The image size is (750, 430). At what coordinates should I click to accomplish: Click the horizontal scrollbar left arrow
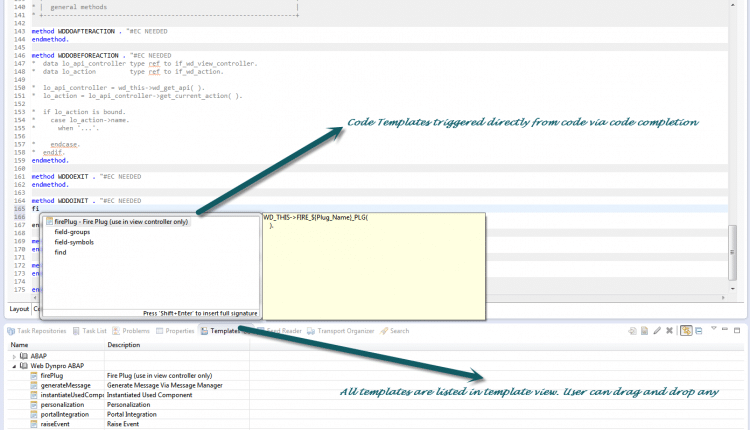click(x=35, y=298)
